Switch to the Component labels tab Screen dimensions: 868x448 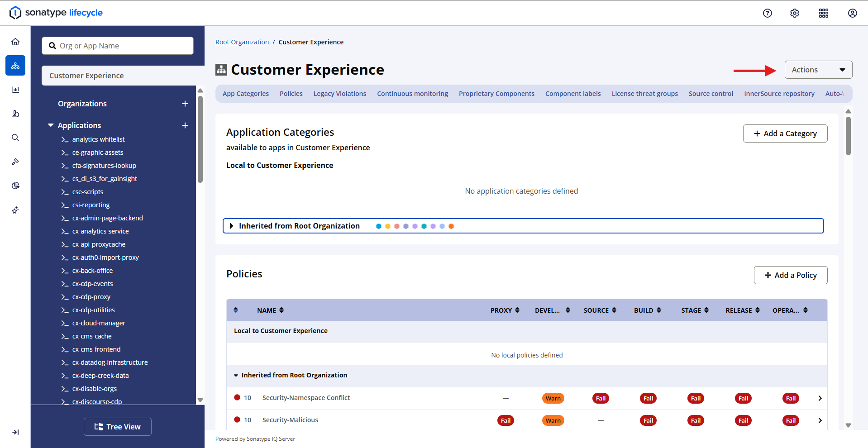coord(573,94)
